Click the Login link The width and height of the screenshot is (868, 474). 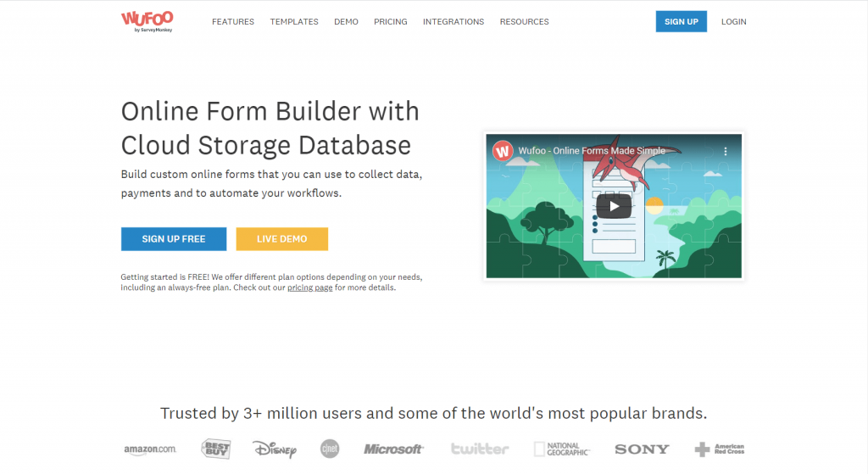(733, 21)
